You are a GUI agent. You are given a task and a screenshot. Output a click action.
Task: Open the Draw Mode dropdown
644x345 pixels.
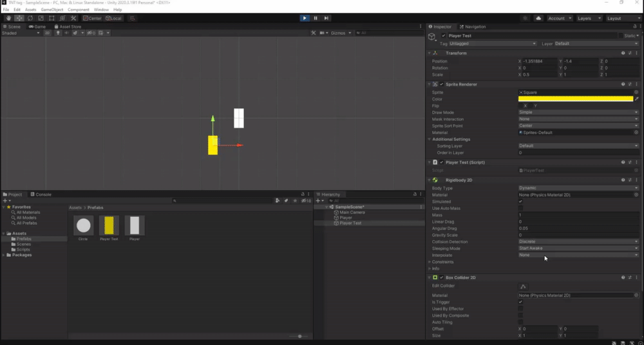(579, 112)
